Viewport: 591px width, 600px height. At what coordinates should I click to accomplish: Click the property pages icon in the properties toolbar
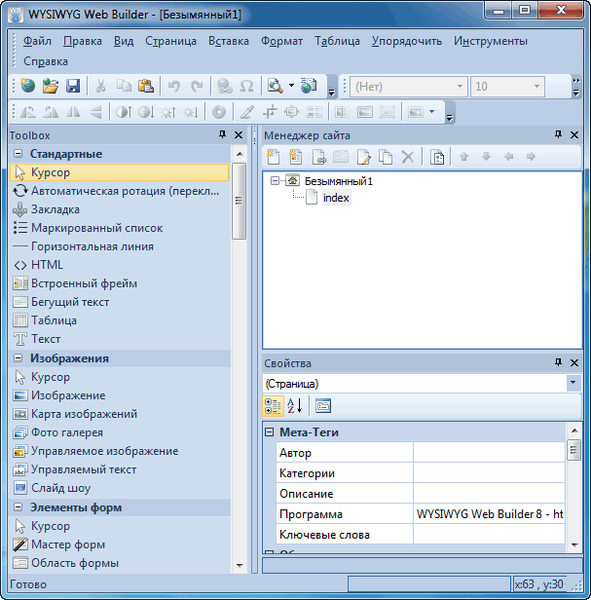coord(323,406)
